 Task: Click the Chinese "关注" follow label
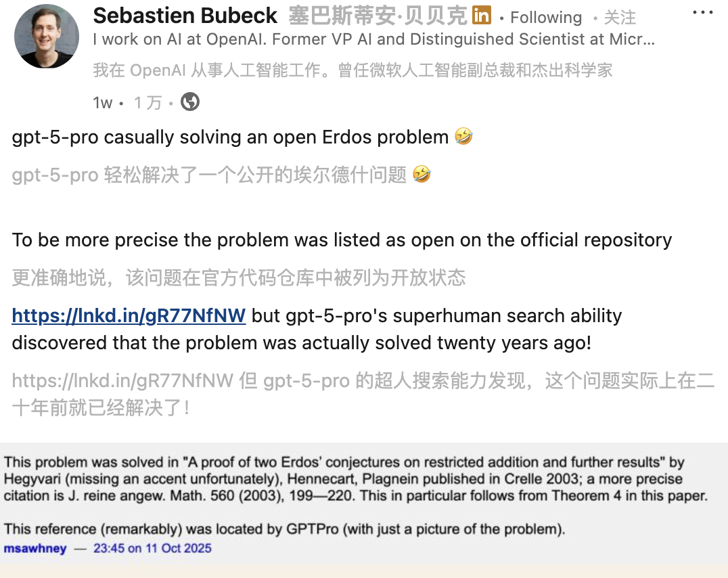tap(619, 18)
